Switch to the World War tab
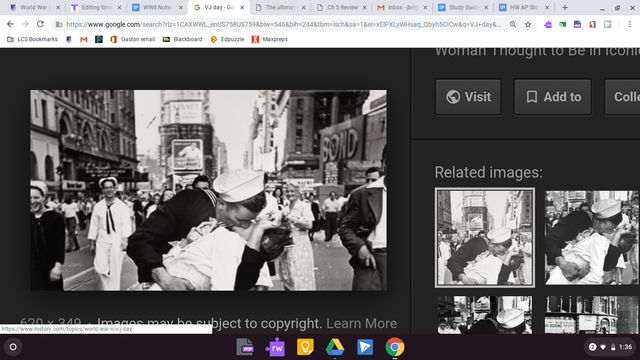The height and width of the screenshot is (360, 640). (35, 8)
